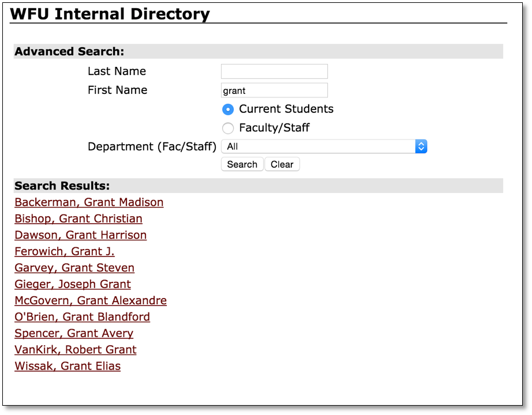Open the Department (Fac/Staff) dropdown
This screenshot has width=532, height=415.
(x=323, y=146)
